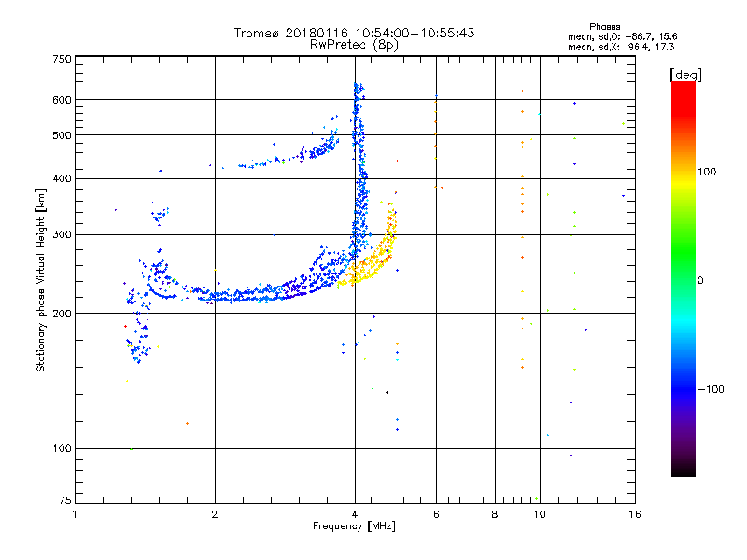Click the 'Phases' heading in the top right
The width and height of the screenshot is (747, 560).
pyautogui.click(x=604, y=27)
